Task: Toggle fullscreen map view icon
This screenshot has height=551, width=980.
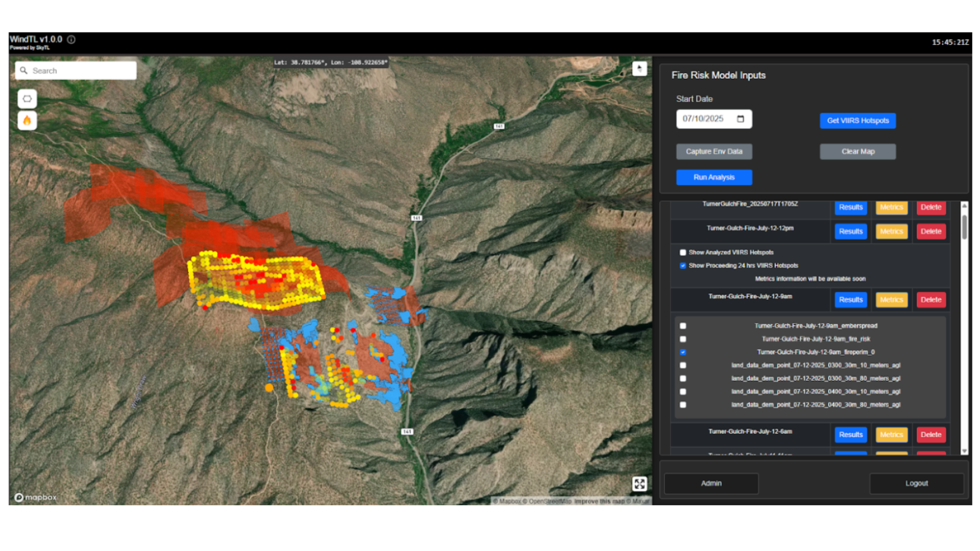Action: (639, 484)
